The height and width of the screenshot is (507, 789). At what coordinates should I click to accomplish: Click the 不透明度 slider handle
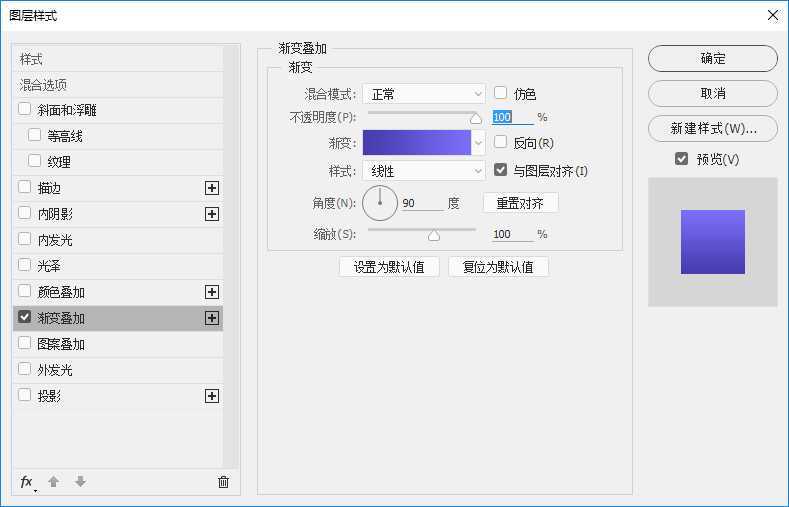pyautogui.click(x=476, y=119)
